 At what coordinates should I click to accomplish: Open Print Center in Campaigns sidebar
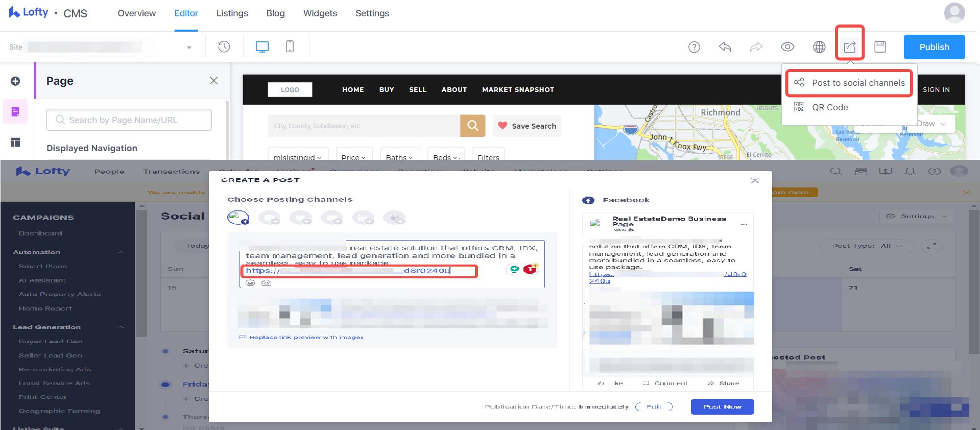[x=43, y=397]
